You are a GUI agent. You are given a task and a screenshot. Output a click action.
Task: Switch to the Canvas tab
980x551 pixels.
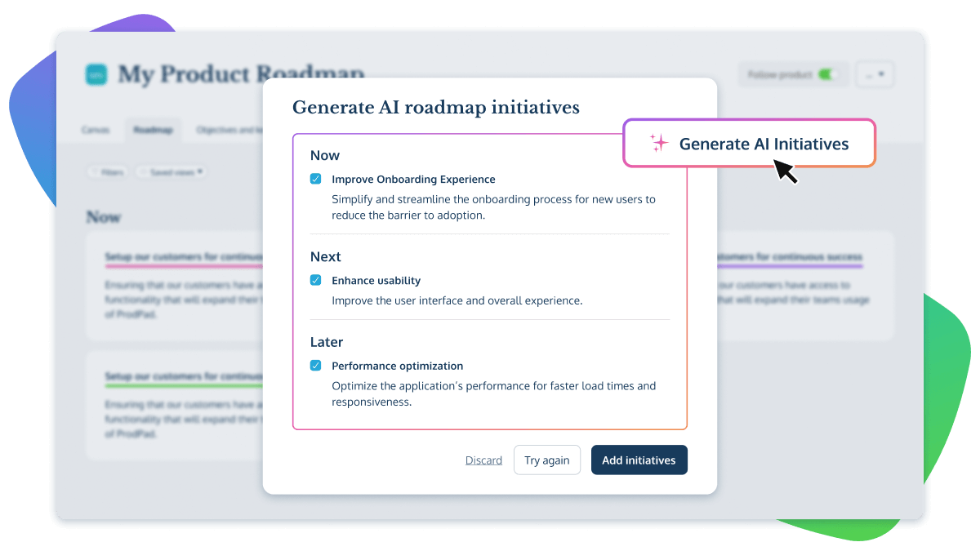click(x=96, y=130)
